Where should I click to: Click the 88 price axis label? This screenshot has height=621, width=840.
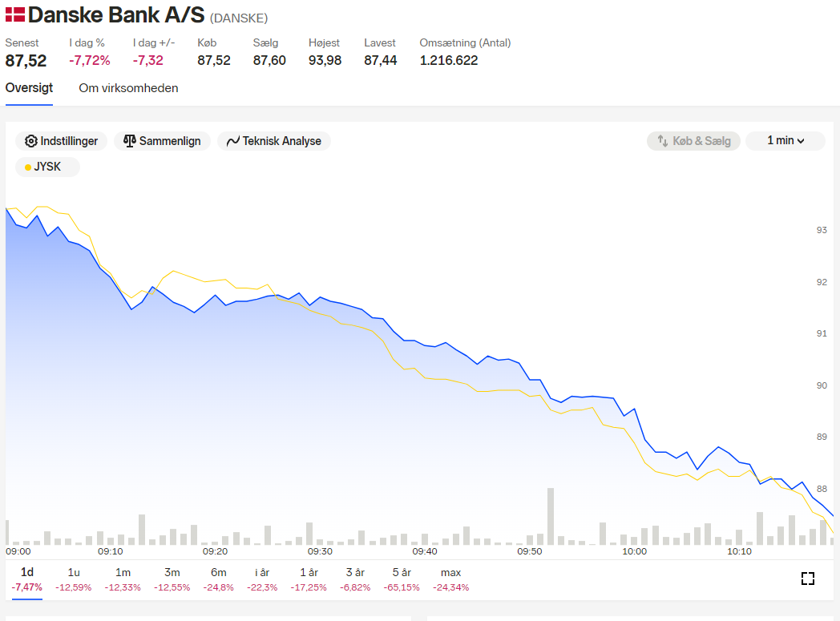[x=822, y=489]
